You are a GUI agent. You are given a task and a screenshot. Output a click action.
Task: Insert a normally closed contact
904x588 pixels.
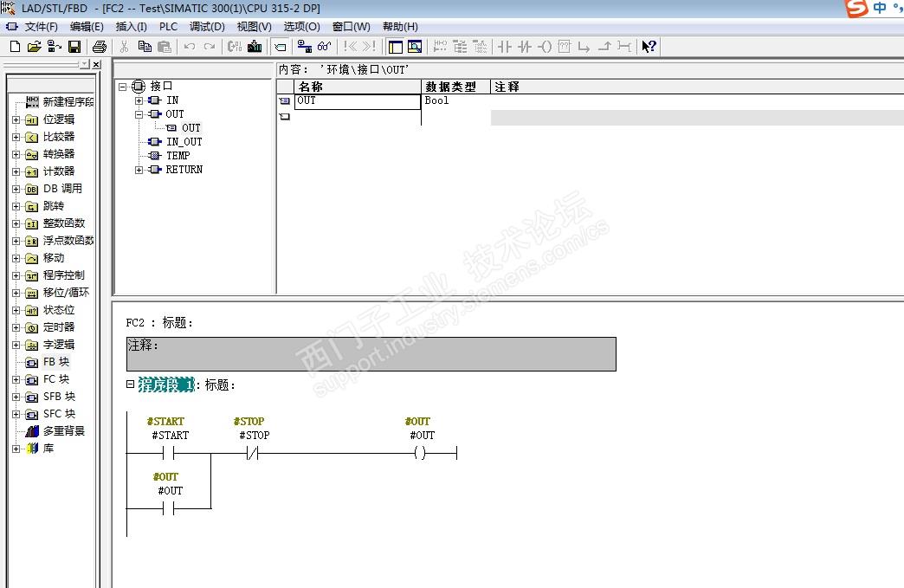525,47
